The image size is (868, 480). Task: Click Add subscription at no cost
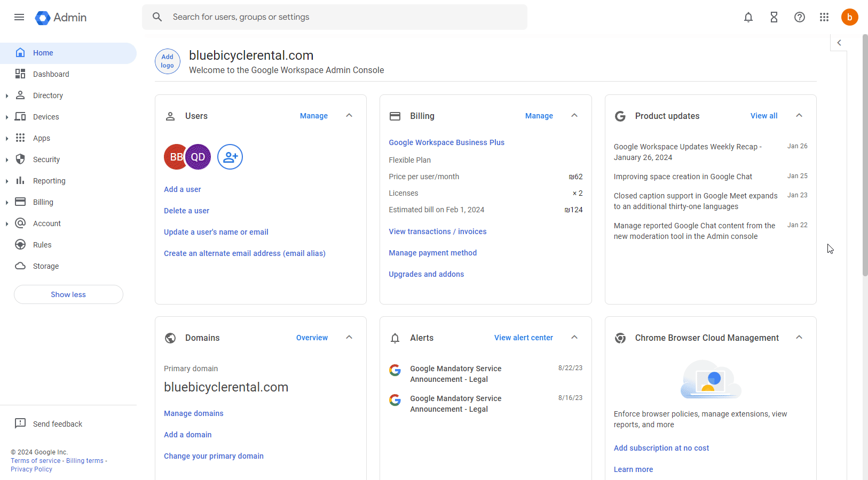pos(661,448)
